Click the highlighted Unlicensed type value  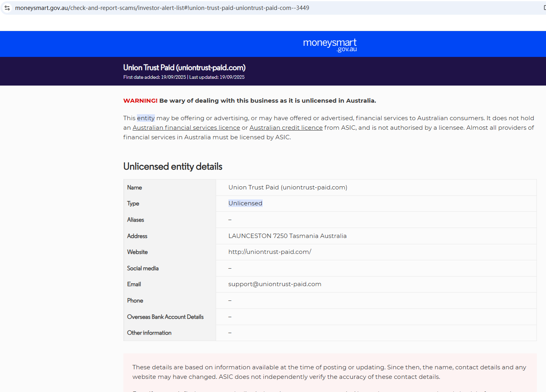(x=246, y=203)
